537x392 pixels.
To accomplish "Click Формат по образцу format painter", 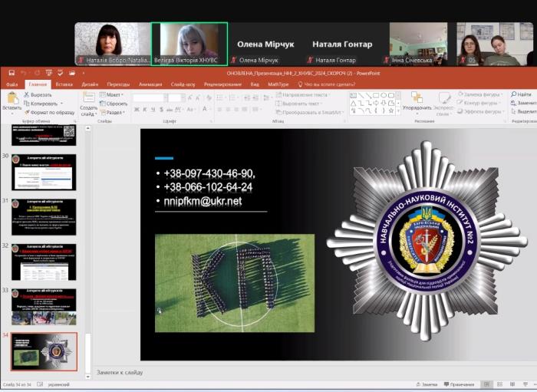I will (51, 112).
